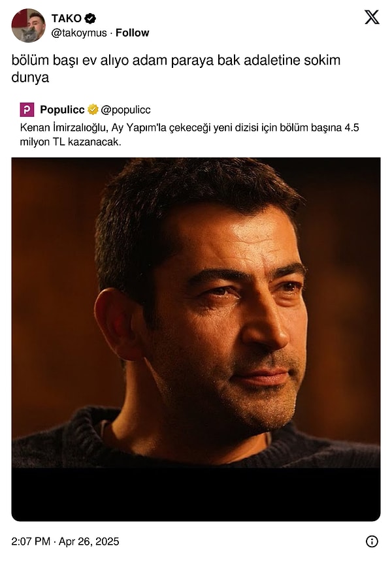
Task: Click the Populicc purple logo icon
Action: click(27, 110)
